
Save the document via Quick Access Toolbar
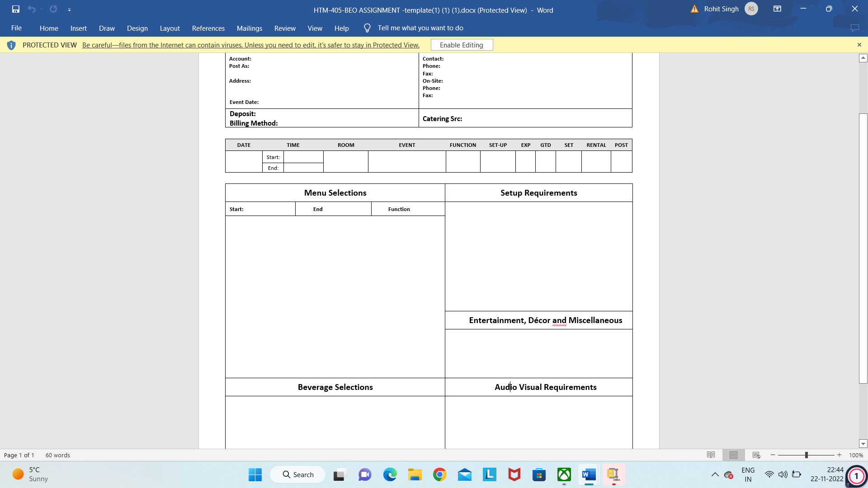[x=17, y=9]
